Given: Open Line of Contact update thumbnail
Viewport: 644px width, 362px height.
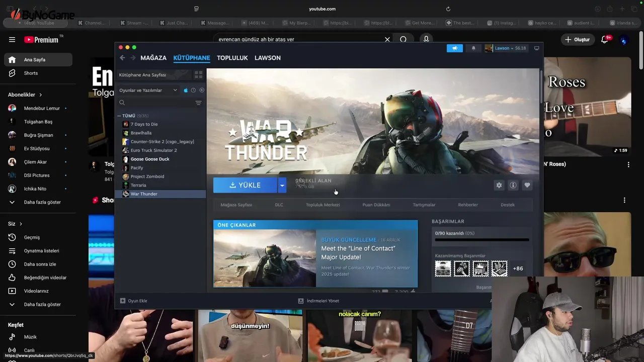Looking at the screenshot, I should (x=265, y=258).
